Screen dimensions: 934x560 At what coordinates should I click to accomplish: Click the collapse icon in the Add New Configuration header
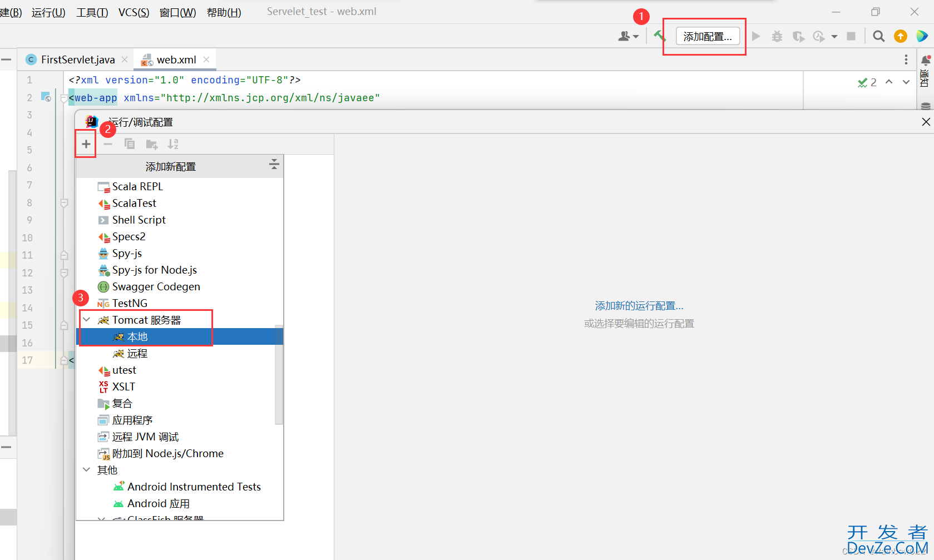point(274,164)
